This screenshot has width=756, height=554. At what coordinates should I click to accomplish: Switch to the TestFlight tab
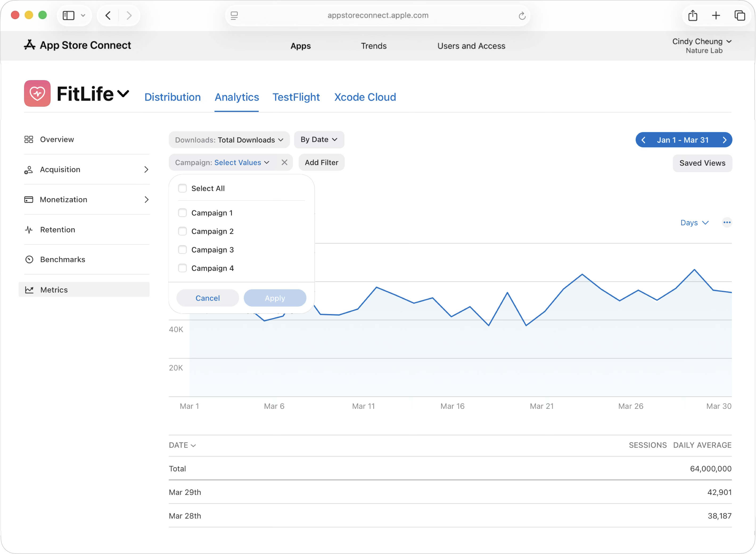pyautogui.click(x=296, y=97)
